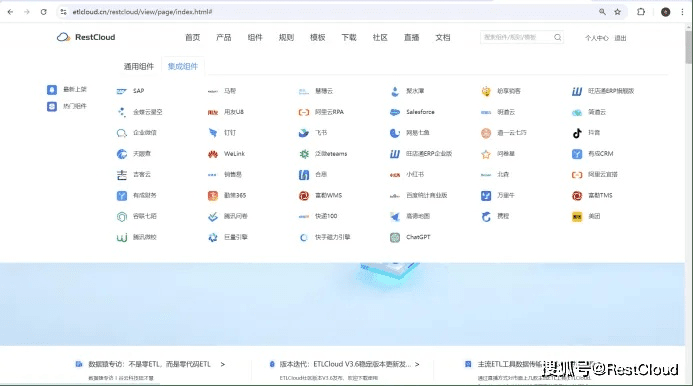Select the 万里牛 component icon
Viewport: 693px width, 386px height.
pyautogui.click(x=486, y=195)
